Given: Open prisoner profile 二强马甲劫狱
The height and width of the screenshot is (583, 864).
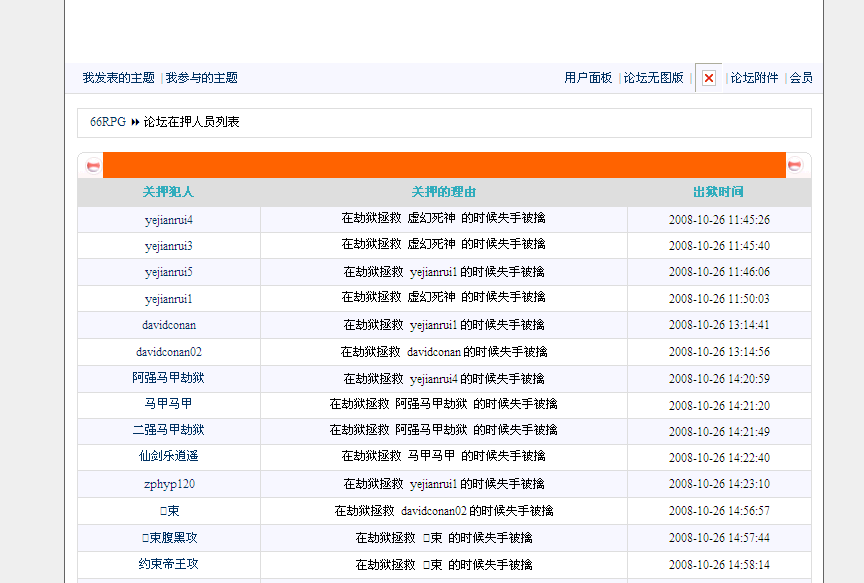Looking at the screenshot, I should coord(168,429).
